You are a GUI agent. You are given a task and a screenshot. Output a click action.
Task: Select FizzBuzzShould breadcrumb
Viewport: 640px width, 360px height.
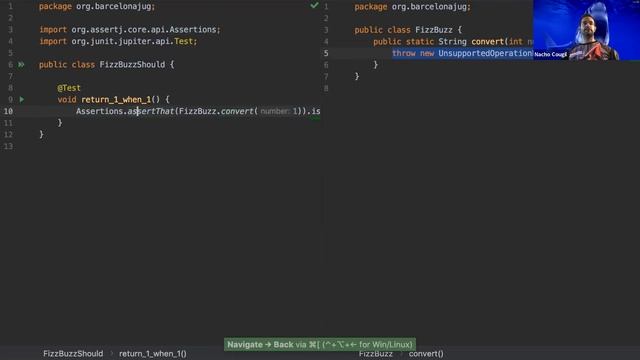pyautogui.click(x=73, y=353)
